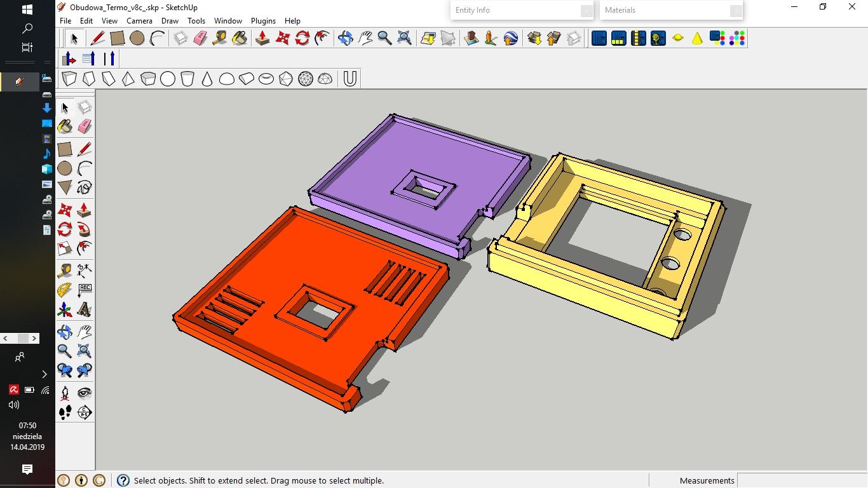Click the U-shaped icon in Shapes toolbar
Image resolution: width=868 pixels, height=488 pixels.
(349, 79)
